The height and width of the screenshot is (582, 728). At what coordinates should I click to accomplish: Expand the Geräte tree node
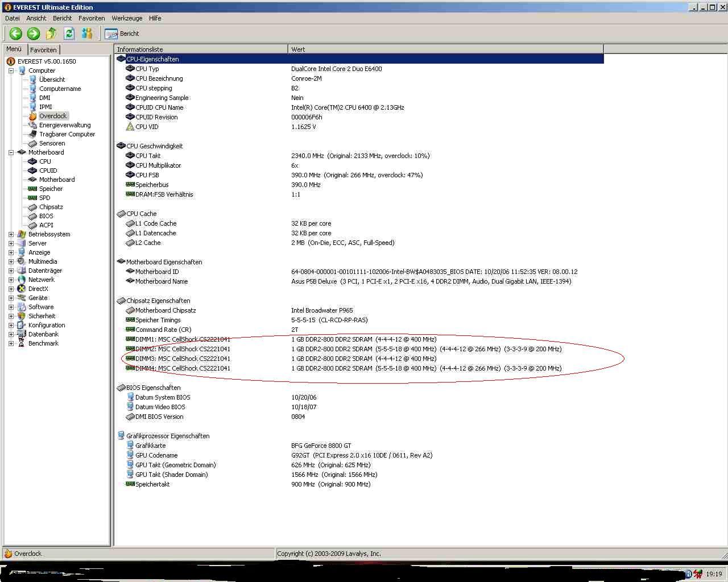[11, 298]
